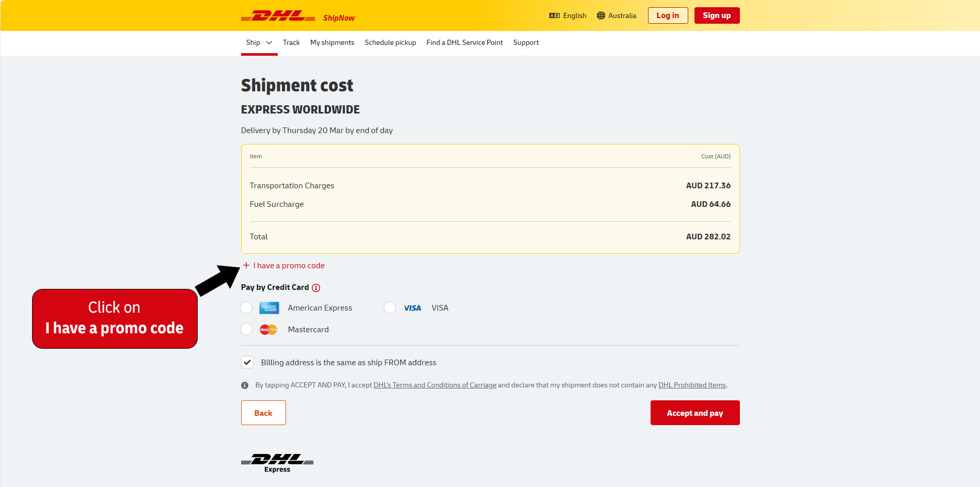Click the Back button
Screen dimensions: 980x487
pyautogui.click(x=263, y=413)
